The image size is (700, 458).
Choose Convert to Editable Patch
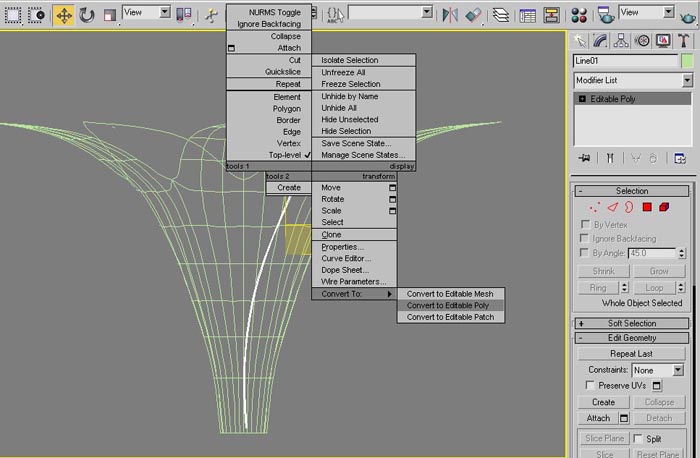click(450, 317)
